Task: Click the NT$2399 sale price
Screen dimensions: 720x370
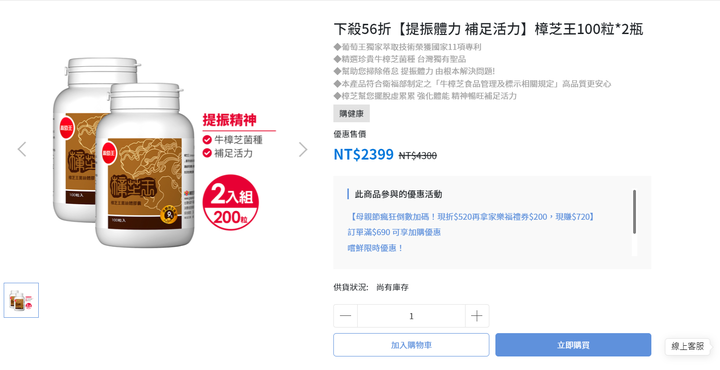Action: tap(363, 154)
